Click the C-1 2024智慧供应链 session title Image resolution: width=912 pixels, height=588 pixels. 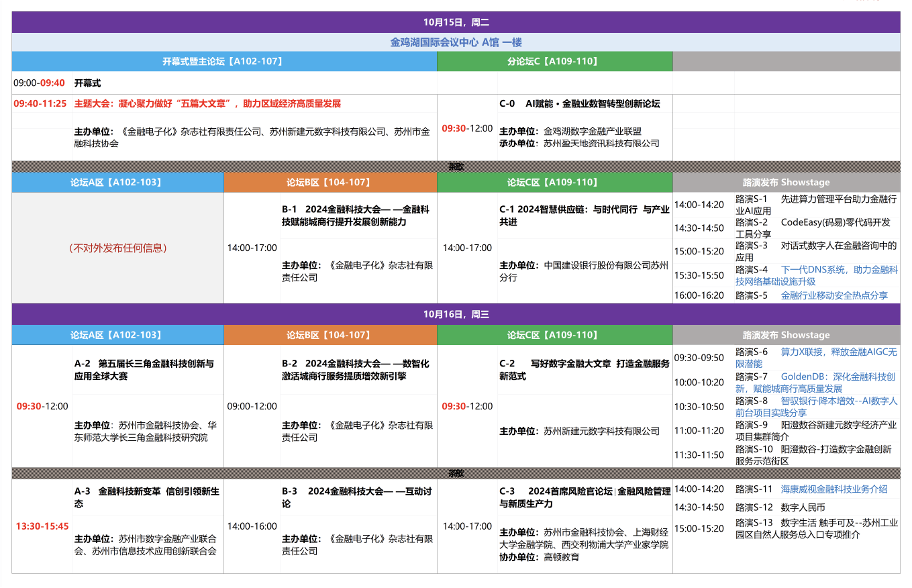[x=584, y=215]
